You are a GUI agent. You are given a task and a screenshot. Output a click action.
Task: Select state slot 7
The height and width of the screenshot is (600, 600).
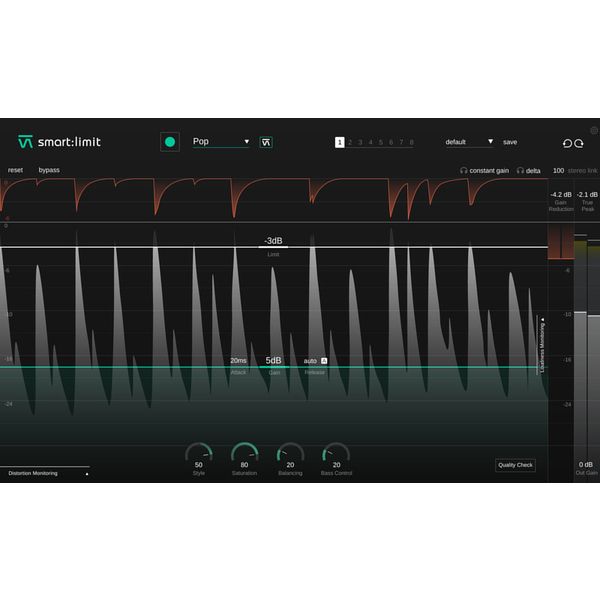pyautogui.click(x=401, y=142)
